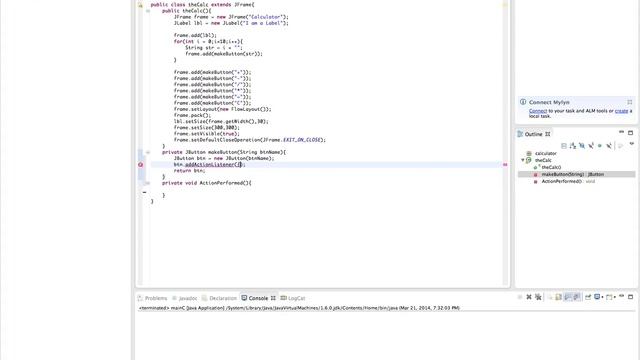
Task: Click the frame.setVisible(true) code line
Action: (x=207, y=134)
